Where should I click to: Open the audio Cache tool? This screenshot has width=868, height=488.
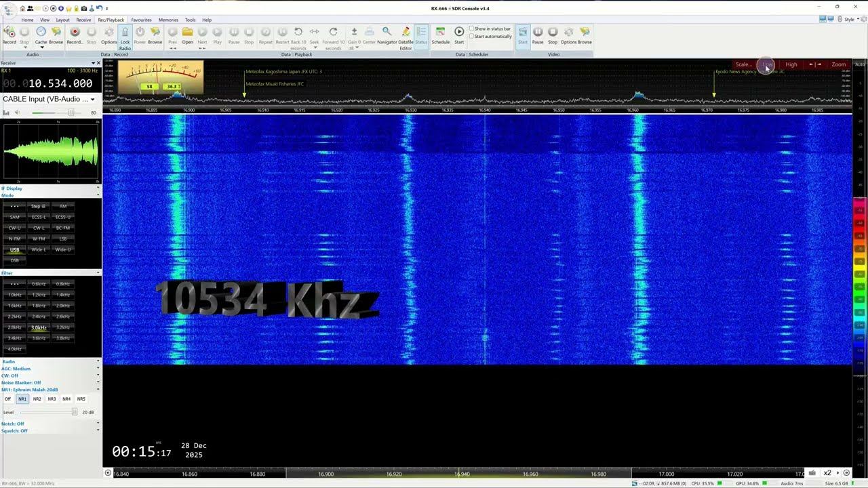tap(41, 35)
